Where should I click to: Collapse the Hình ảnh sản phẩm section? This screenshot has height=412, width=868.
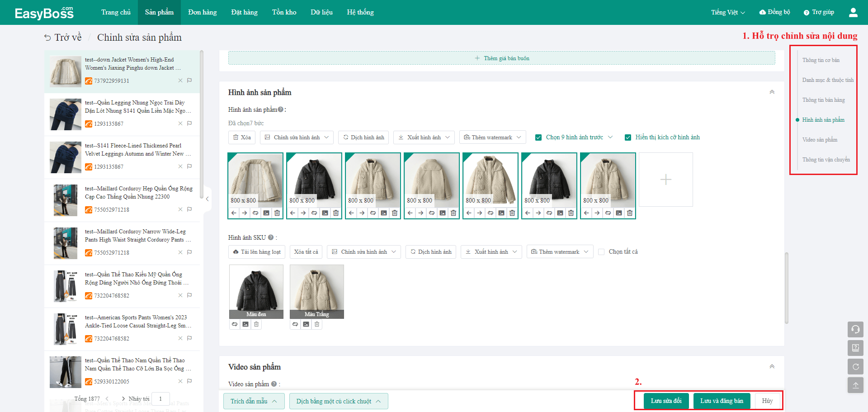(x=772, y=92)
